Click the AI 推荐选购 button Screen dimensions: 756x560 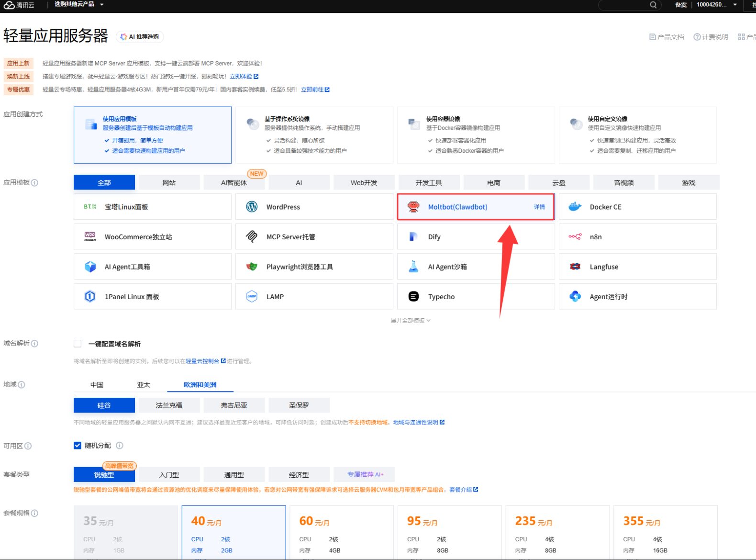tap(140, 37)
